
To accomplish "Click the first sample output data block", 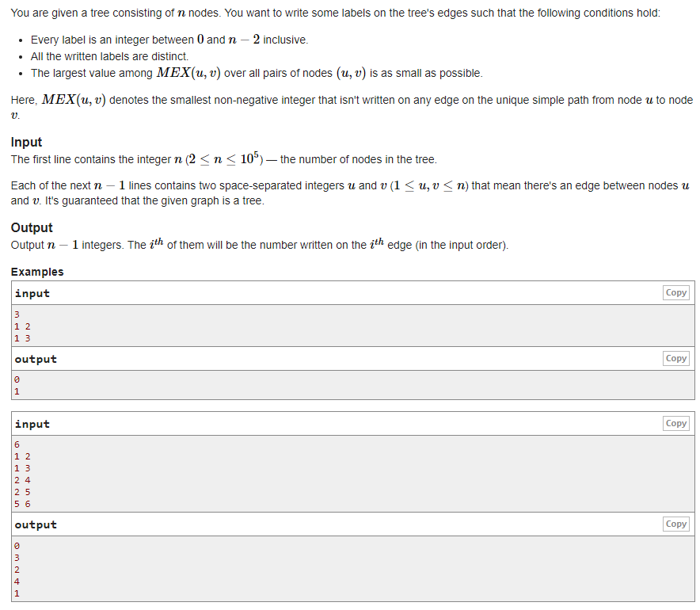I will pos(352,385).
